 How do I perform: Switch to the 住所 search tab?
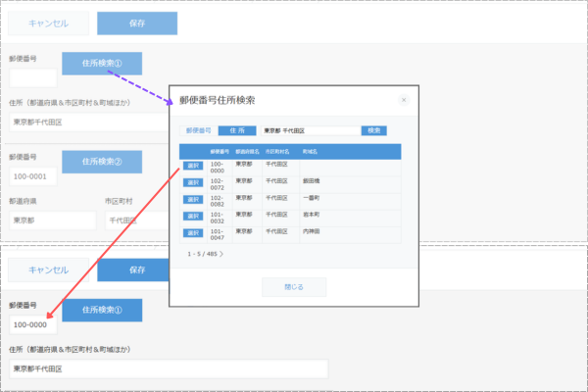[x=235, y=130]
